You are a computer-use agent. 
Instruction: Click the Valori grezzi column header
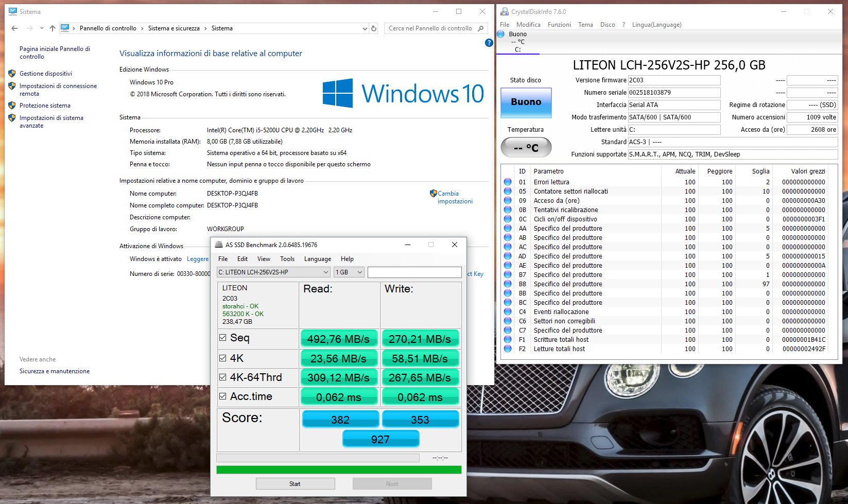pos(808,171)
